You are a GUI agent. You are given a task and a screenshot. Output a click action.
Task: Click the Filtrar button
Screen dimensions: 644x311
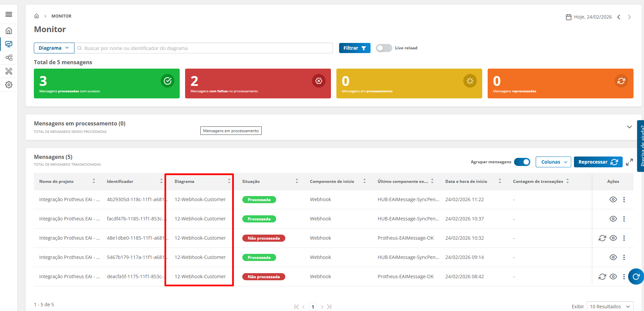point(355,48)
